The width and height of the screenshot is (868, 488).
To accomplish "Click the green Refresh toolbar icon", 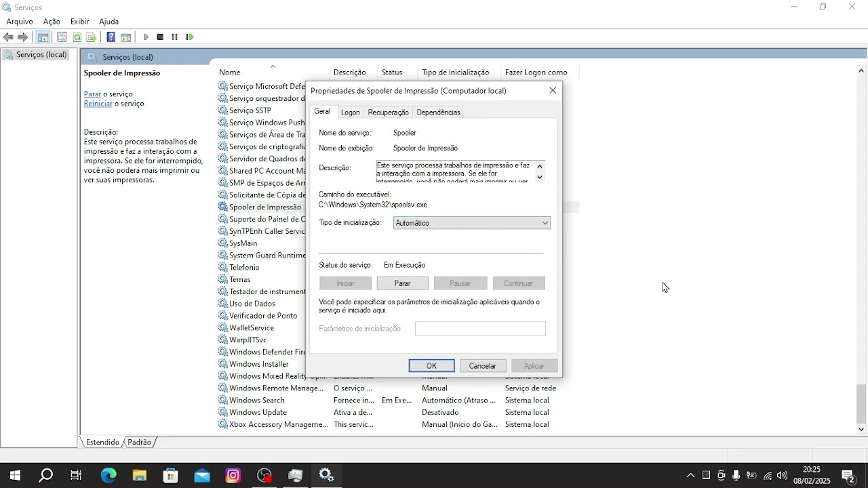I will click(x=77, y=37).
